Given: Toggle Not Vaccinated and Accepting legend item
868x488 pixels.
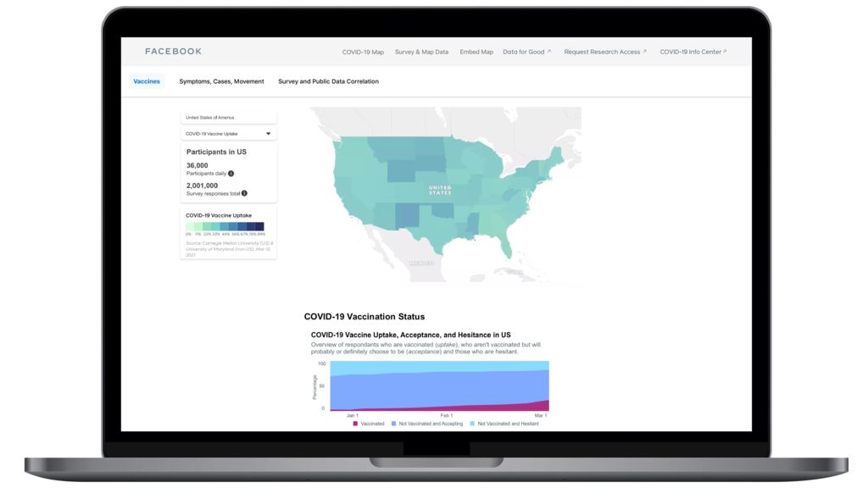Looking at the screenshot, I should click(x=427, y=424).
